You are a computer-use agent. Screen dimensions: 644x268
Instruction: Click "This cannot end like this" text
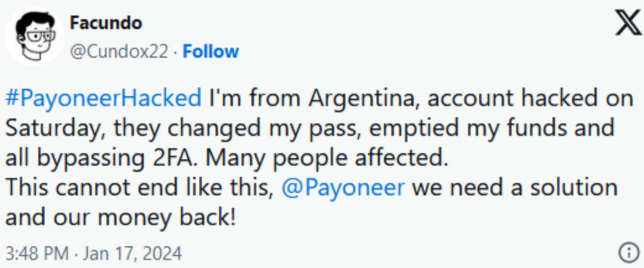[x=138, y=187]
